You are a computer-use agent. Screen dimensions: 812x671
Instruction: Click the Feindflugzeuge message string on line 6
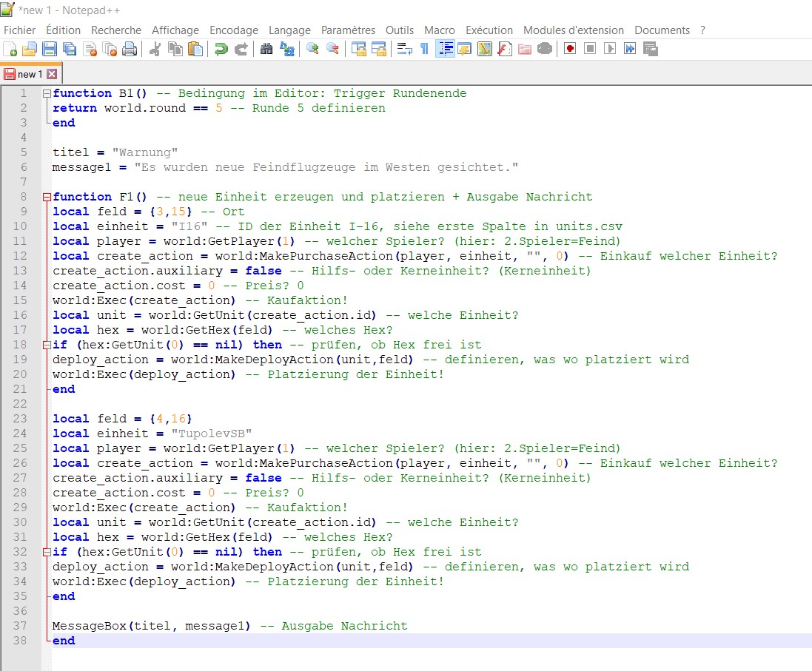[326, 167]
